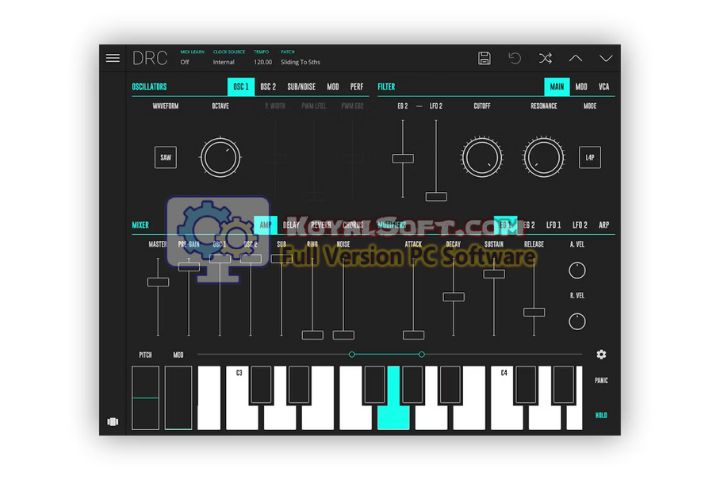720x480 pixels.
Task: Click the Sustain slider handle
Action: [494, 274]
